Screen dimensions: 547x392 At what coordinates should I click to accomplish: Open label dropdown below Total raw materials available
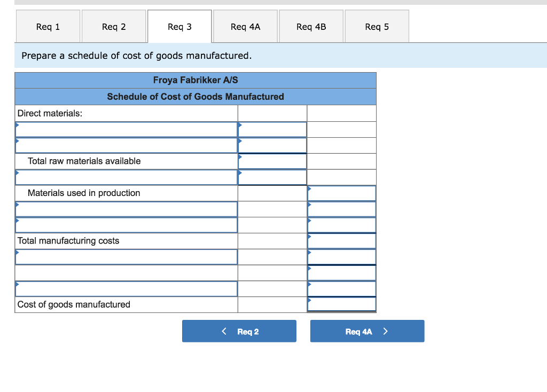[x=126, y=177]
